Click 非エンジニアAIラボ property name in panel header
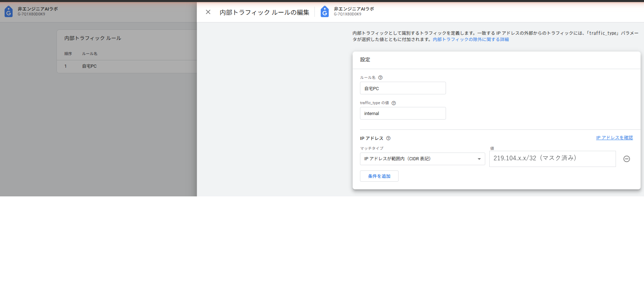This screenshot has height=303, width=644. [x=354, y=9]
